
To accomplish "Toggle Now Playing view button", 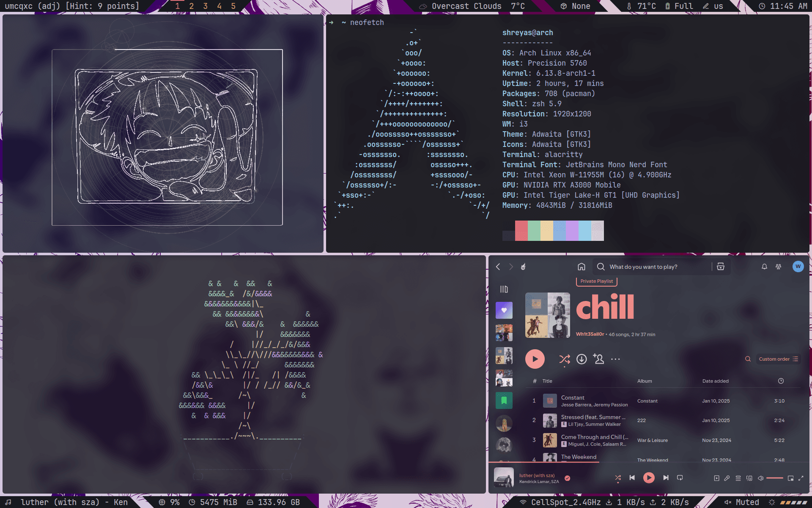I will point(716,478).
